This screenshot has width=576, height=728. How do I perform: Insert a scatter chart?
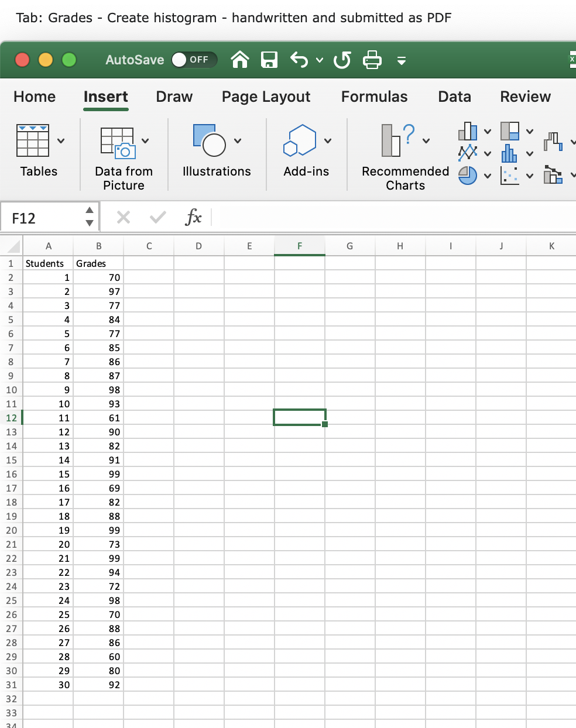pyautogui.click(x=509, y=176)
